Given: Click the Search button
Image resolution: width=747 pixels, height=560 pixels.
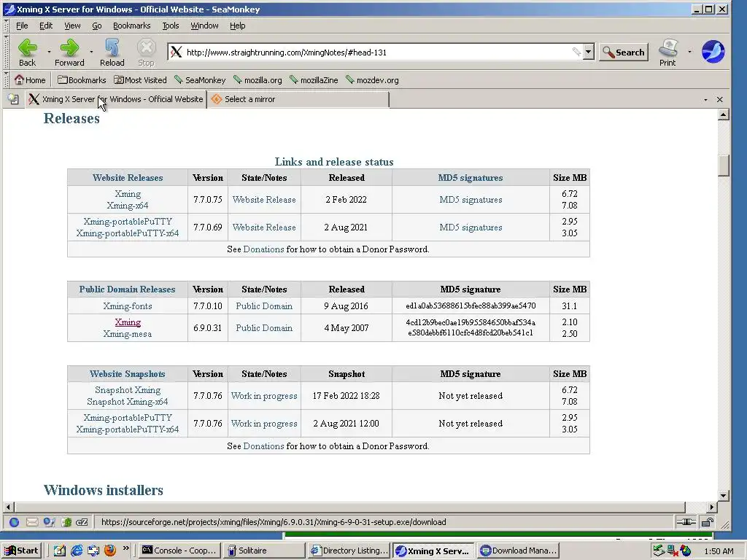Looking at the screenshot, I should (624, 52).
